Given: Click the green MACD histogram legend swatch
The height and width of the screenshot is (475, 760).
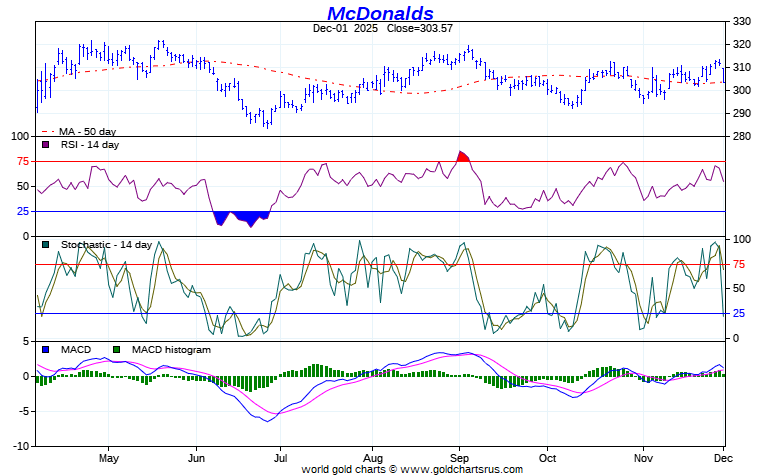Looking at the screenshot, I should pyautogui.click(x=116, y=349).
